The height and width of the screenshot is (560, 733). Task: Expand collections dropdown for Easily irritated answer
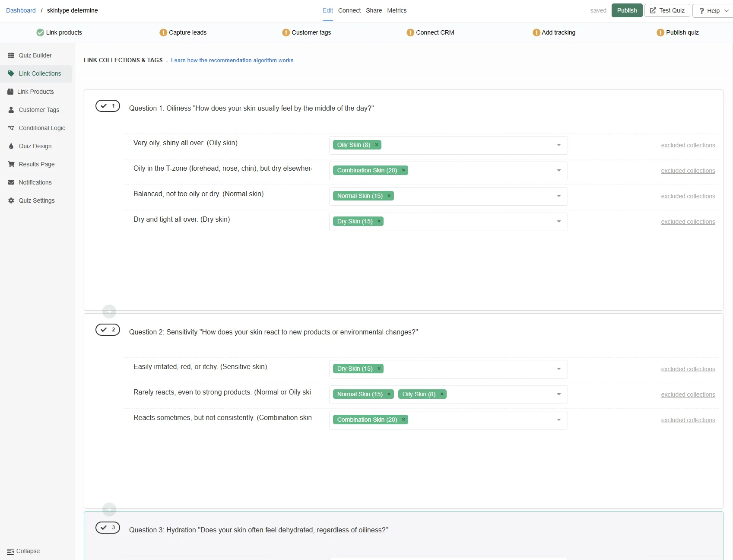click(x=559, y=369)
